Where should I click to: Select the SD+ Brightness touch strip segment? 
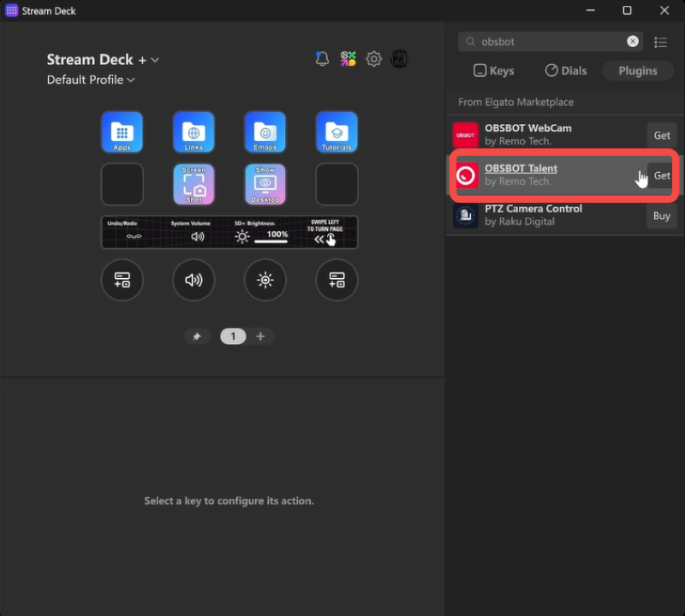tap(261, 232)
